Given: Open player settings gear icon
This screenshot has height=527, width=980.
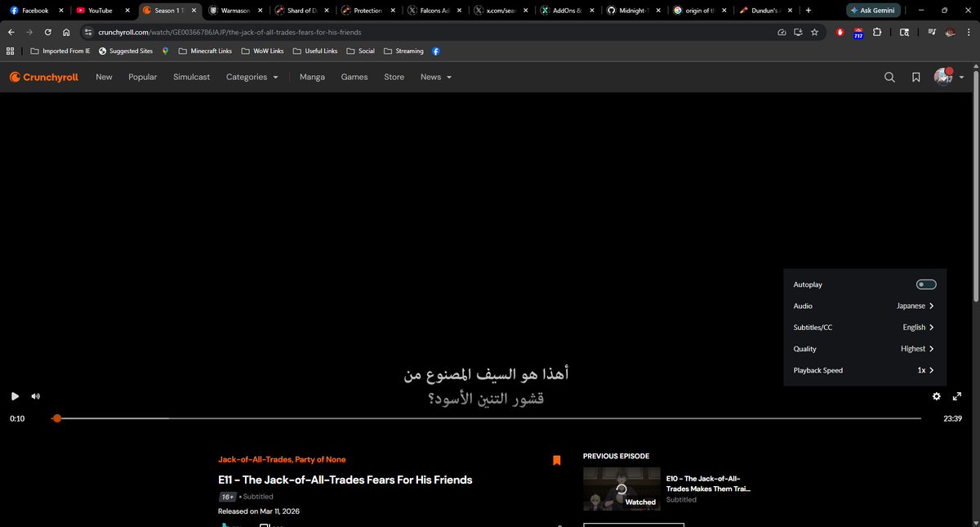Looking at the screenshot, I should coord(936,396).
